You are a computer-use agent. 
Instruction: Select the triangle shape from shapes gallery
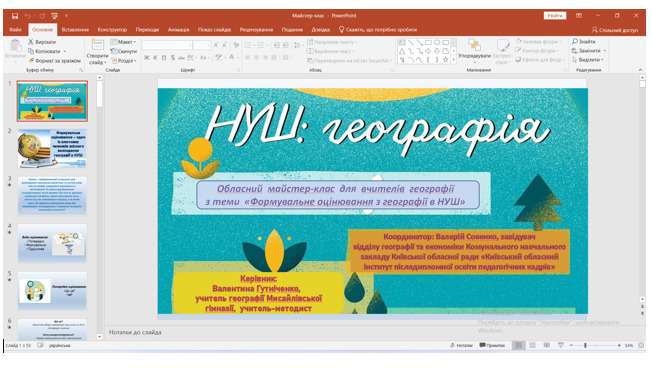[402, 51]
